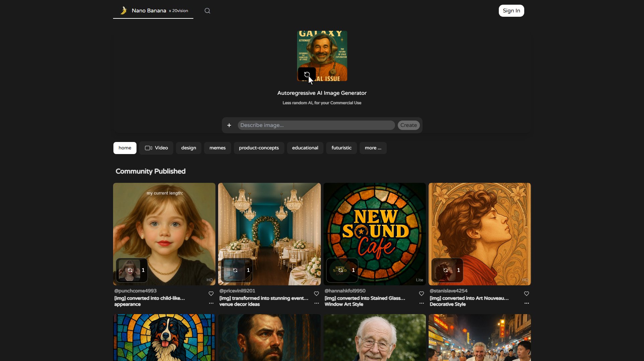Click remix icon on event venue card
The width and height of the screenshot is (644, 361).
pos(235,270)
